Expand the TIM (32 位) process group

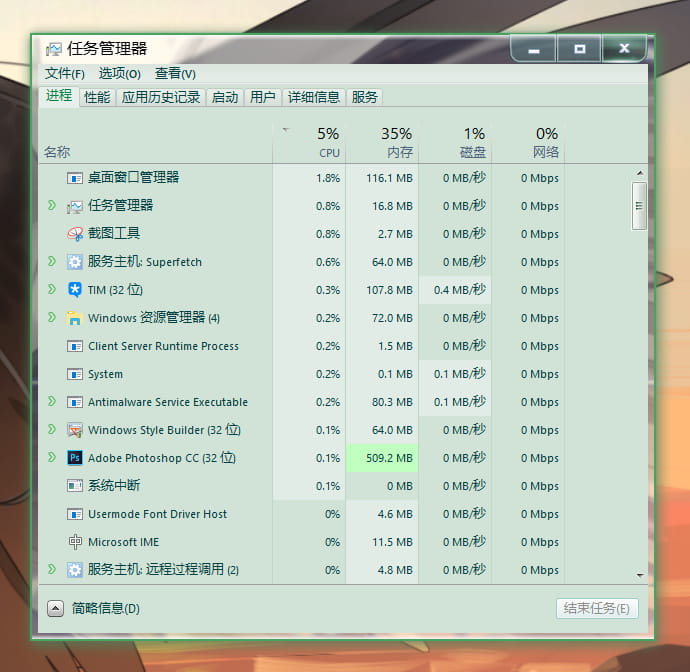(52, 289)
